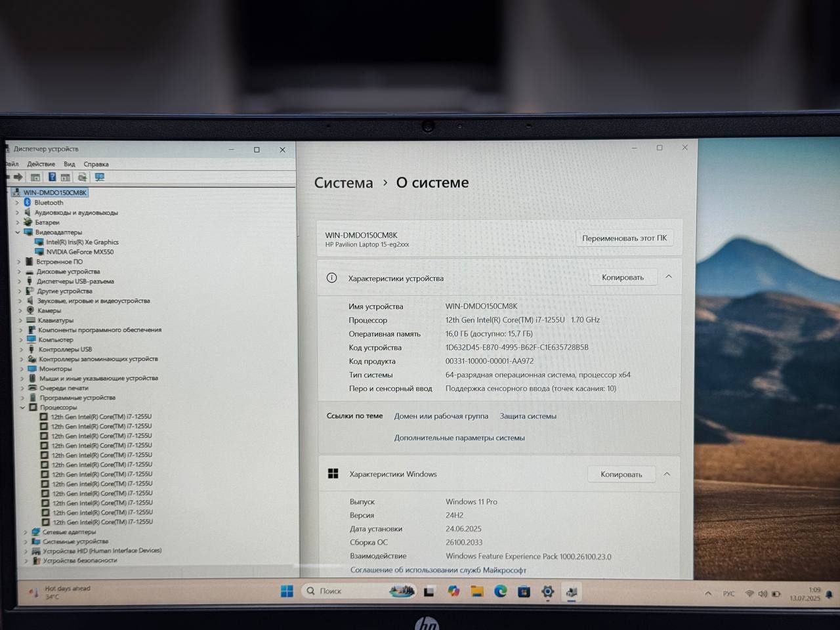Select the Мониторы tree item

tap(55, 369)
